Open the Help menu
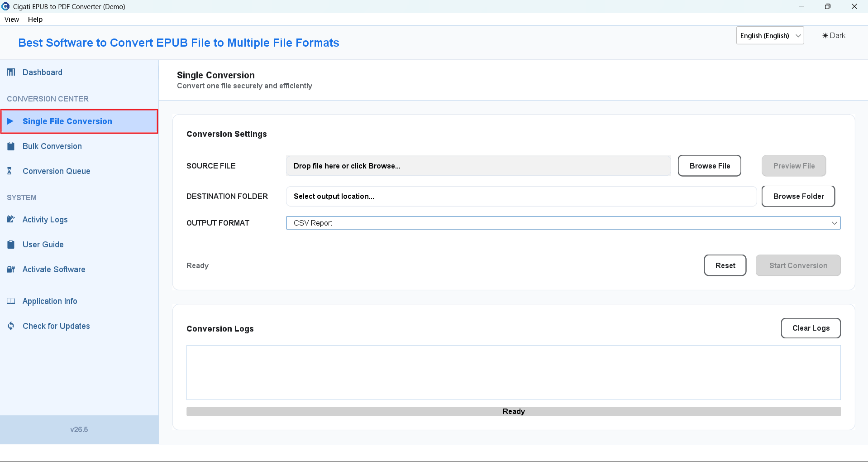This screenshot has height=462, width=868. pos(35,19)
